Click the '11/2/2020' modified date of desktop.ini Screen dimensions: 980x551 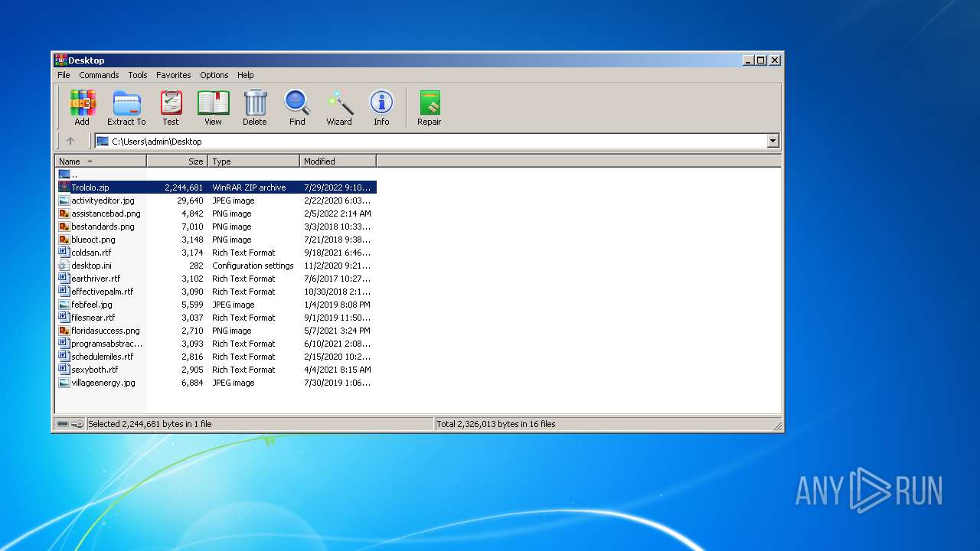337,266
